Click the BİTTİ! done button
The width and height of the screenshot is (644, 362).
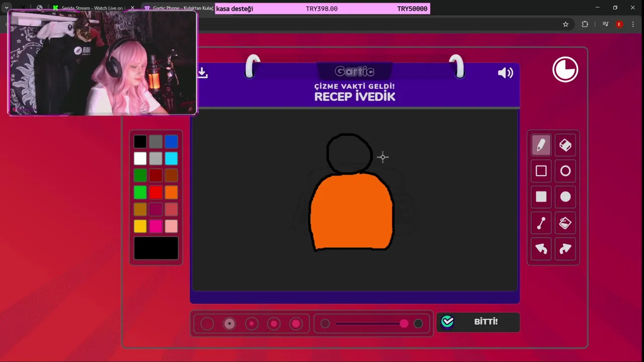coord(478,322)
